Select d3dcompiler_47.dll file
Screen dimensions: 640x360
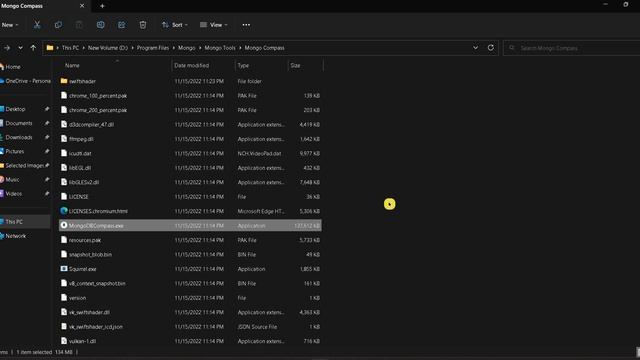190,124
